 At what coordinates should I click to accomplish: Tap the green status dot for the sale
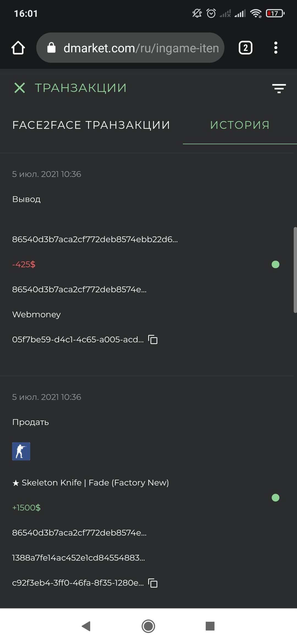pyautogui.click(x=275, y=498)
